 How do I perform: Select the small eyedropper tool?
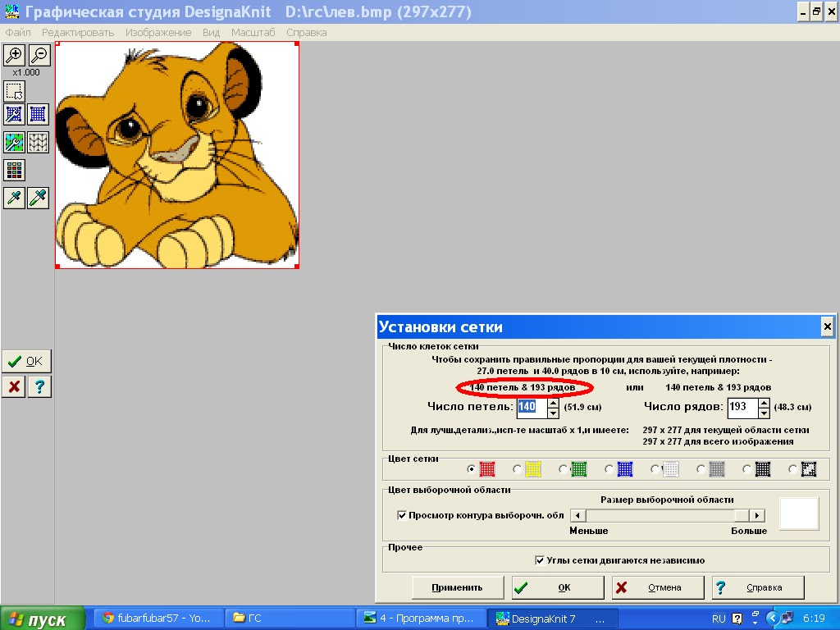point(15,199)
